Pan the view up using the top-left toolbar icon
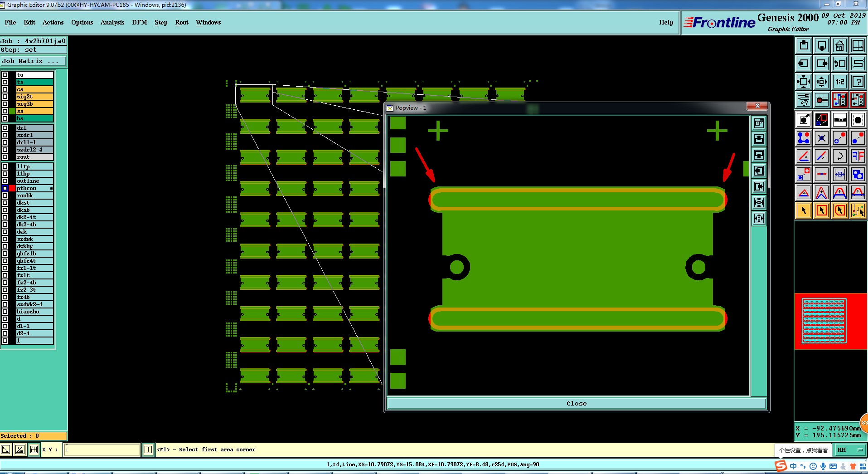Screen dimensions: 868x474 804,45
